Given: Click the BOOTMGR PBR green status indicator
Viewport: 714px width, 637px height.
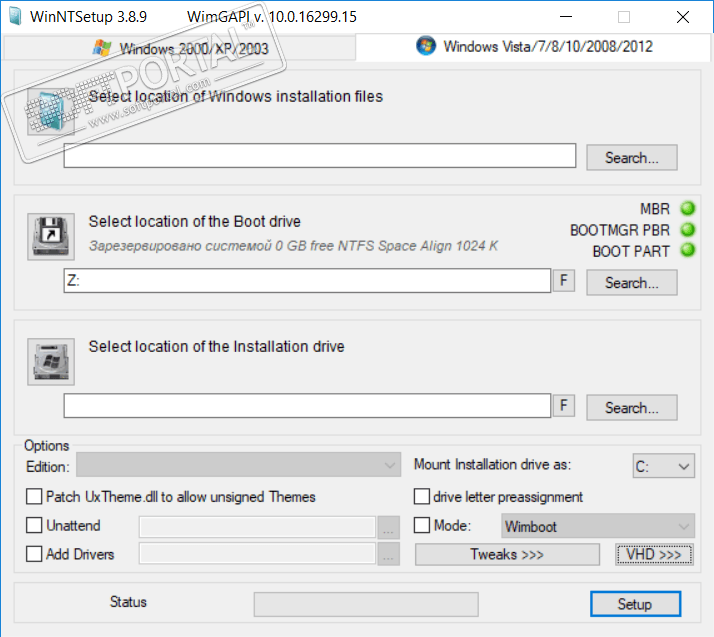Looking at the screenshot, I should pos(688,229).
